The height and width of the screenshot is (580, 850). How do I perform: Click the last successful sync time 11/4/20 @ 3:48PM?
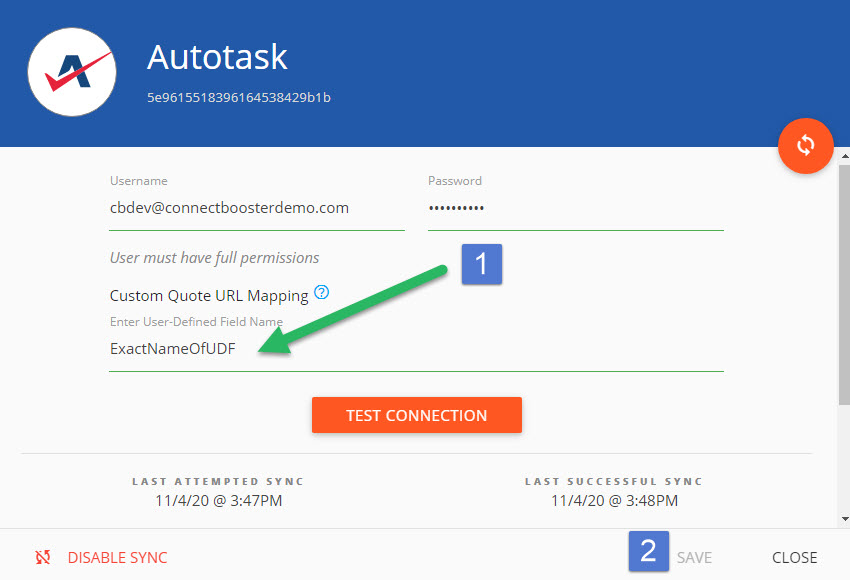tap(614, 500)
